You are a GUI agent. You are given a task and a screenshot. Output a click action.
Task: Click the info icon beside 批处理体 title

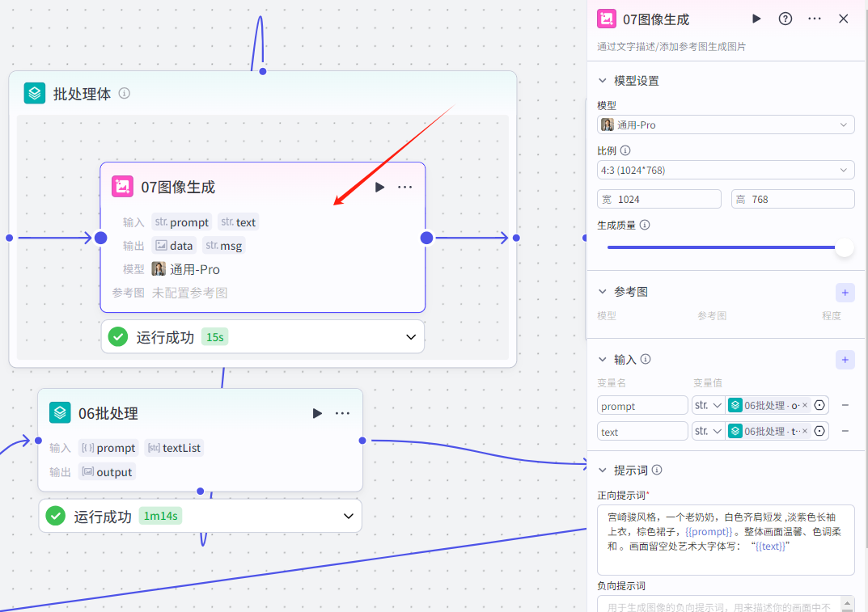124,93
